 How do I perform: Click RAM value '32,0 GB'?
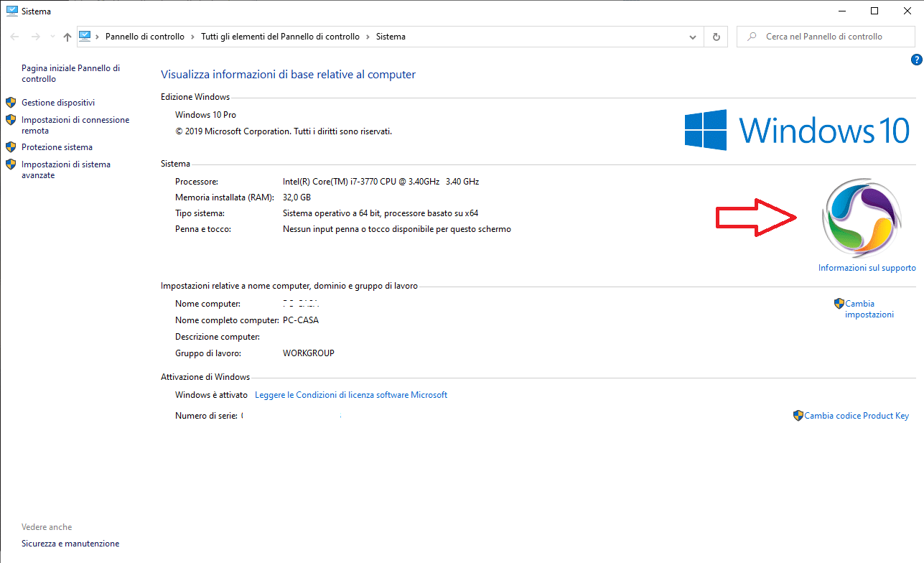297,197
